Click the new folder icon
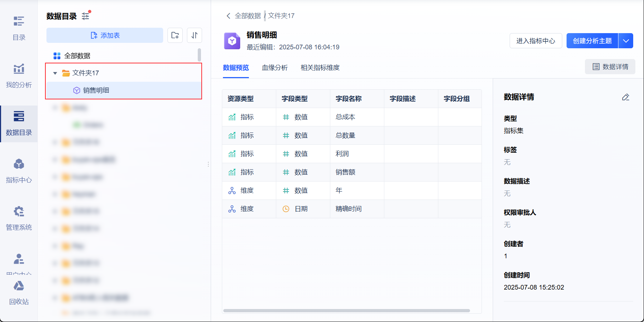Screen dimensions: 644x322 click(175, 35)
